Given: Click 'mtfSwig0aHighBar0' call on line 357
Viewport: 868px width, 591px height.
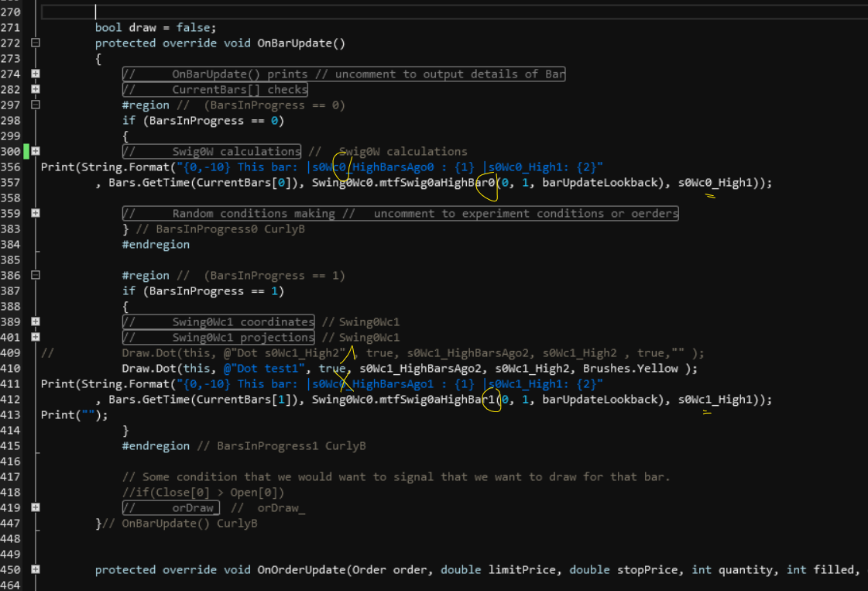Looking at the screenshot, I should tap(437, 183).
